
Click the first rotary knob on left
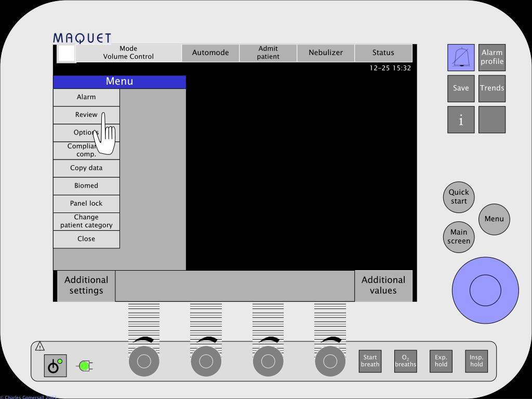144,362
